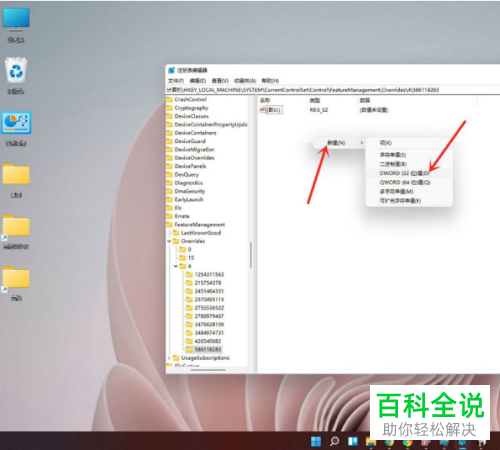
Task: Open the 文件(F) menu
Action: click(176, 81)
